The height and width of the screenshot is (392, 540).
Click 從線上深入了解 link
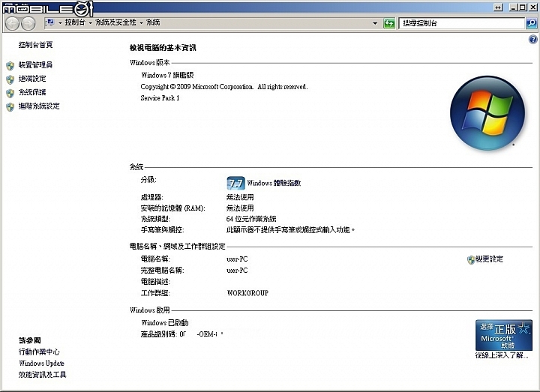502,355
